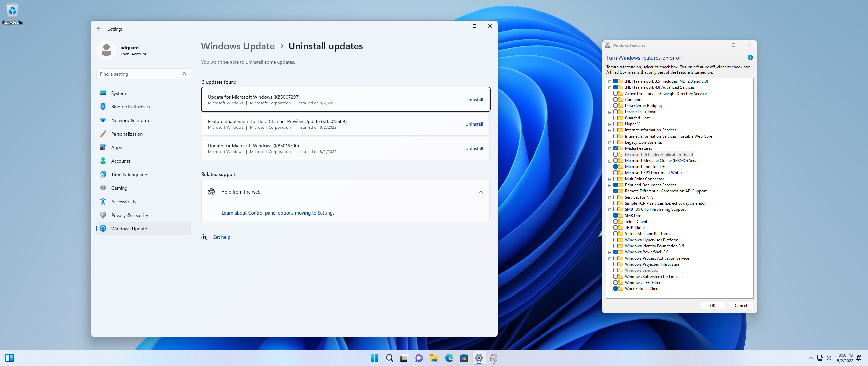Image resolution: width=868 pixels, height=366 pixels.
Task: Show hidden tray icons chevron
Action: click(810, 358)
